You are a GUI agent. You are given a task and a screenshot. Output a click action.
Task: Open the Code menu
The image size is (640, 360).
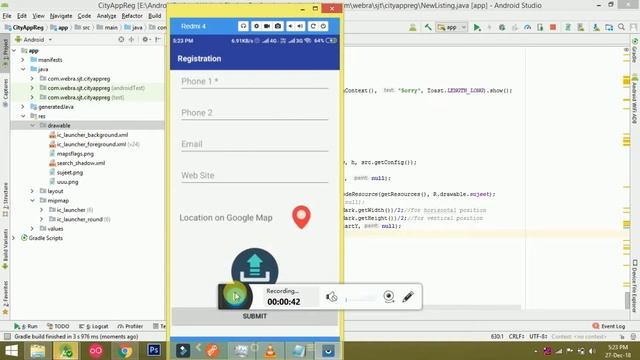(x=84, y=16)
